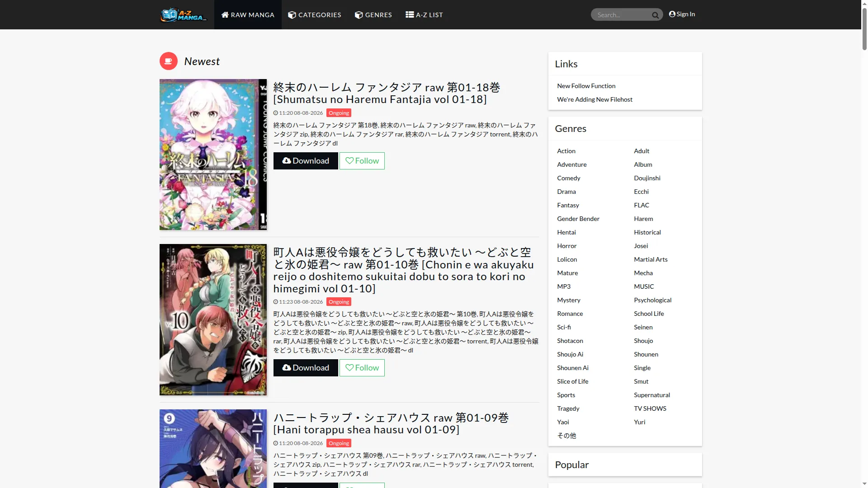Select the Seinen genre
This screenshot has width=868, height=488.
click(643, 327)
